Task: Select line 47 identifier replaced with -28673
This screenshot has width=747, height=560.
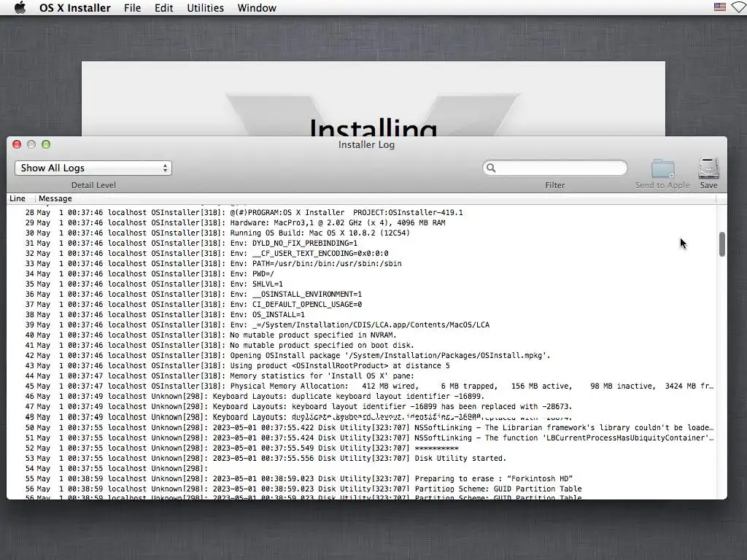Action: point(361,407)
